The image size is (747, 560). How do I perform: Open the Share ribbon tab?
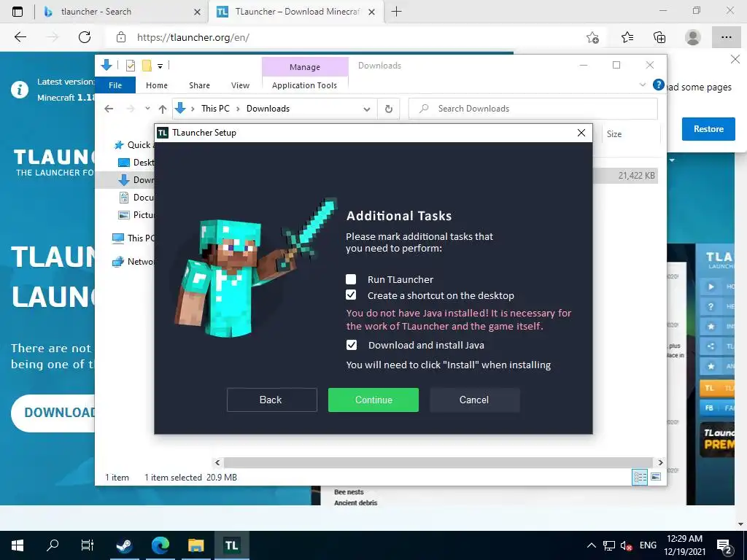199,85
